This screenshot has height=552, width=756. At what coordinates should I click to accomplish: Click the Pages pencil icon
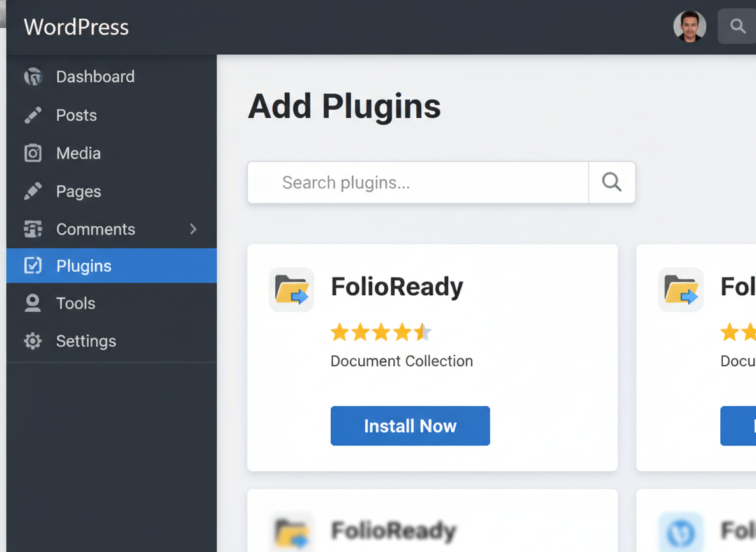(33, 191)
